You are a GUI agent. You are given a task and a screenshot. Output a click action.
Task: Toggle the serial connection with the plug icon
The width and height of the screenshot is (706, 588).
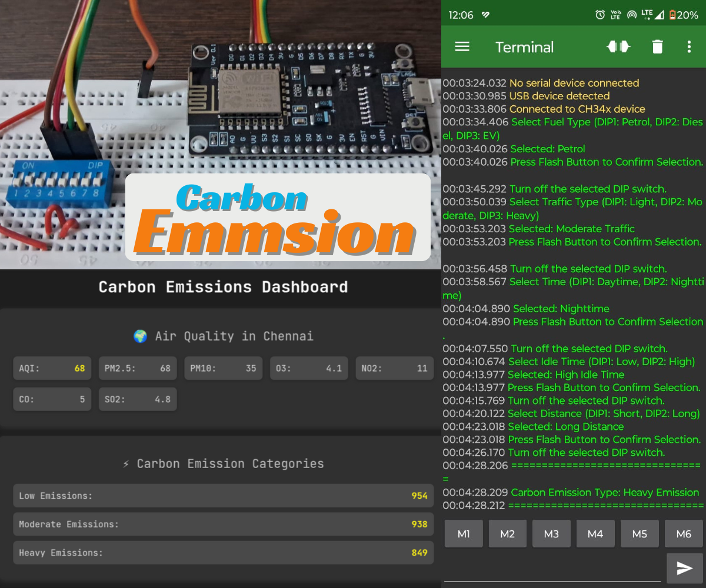(618, 46)
